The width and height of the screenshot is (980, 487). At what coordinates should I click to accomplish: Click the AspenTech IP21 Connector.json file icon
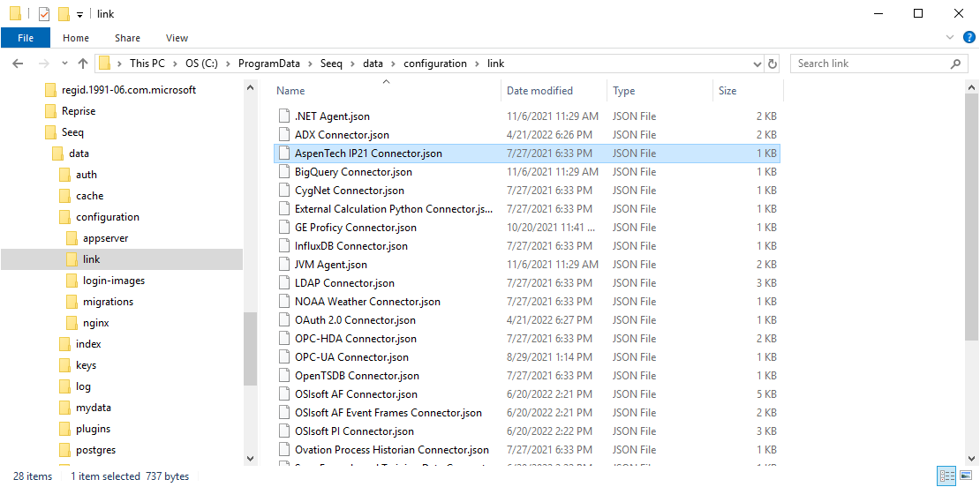coord(284,153)
